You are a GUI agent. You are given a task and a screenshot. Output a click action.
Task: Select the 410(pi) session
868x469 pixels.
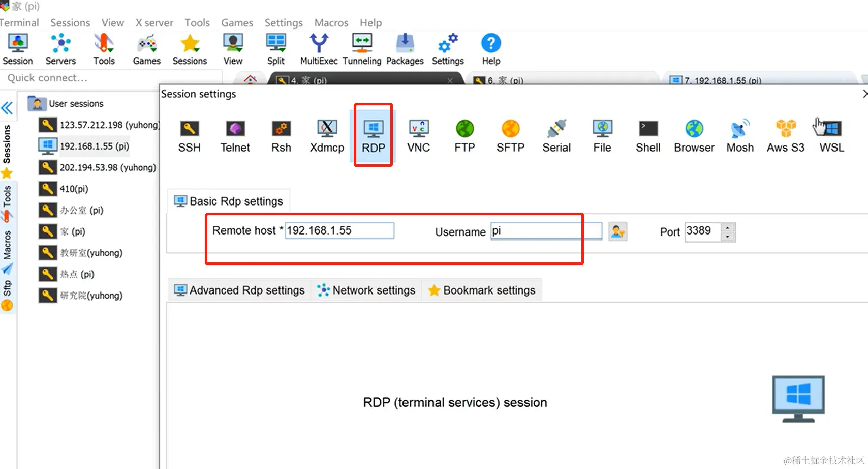pyautogui.click(x=64, y=189)
